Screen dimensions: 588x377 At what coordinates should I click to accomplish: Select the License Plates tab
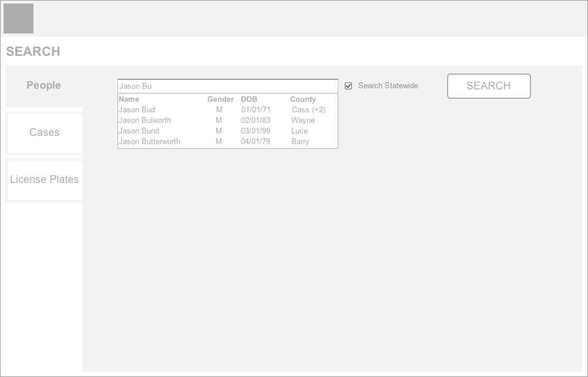pos(44,180)
